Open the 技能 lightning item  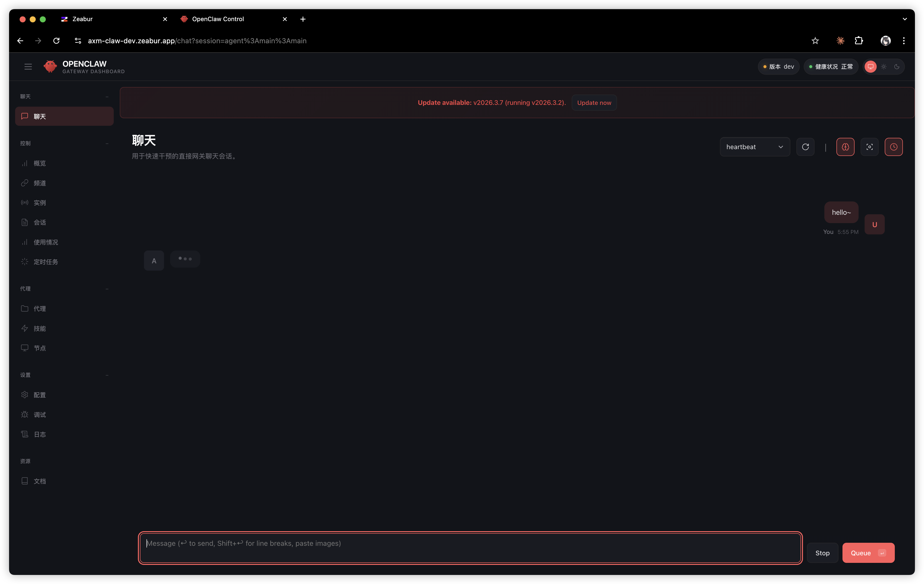click(40, 328)
